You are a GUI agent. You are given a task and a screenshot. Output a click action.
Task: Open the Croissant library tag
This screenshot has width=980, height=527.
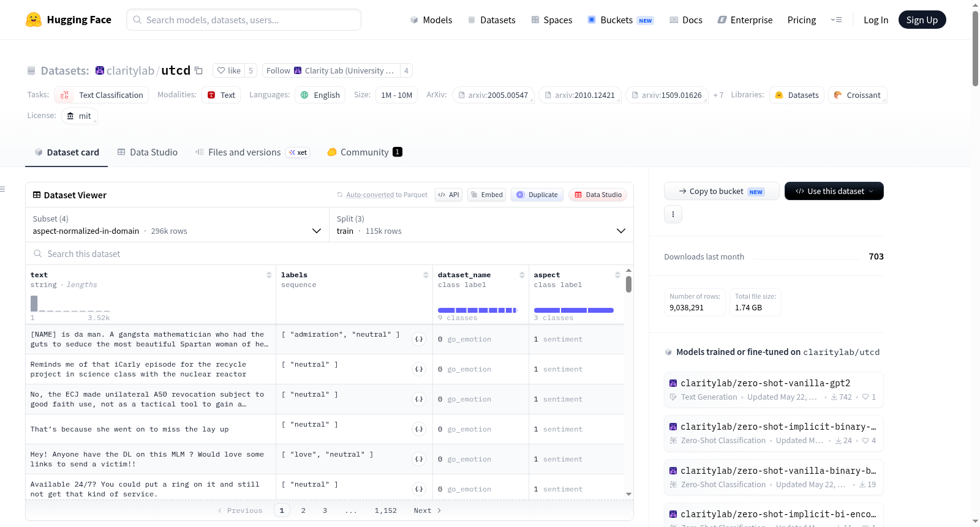[x=858, y=95]
